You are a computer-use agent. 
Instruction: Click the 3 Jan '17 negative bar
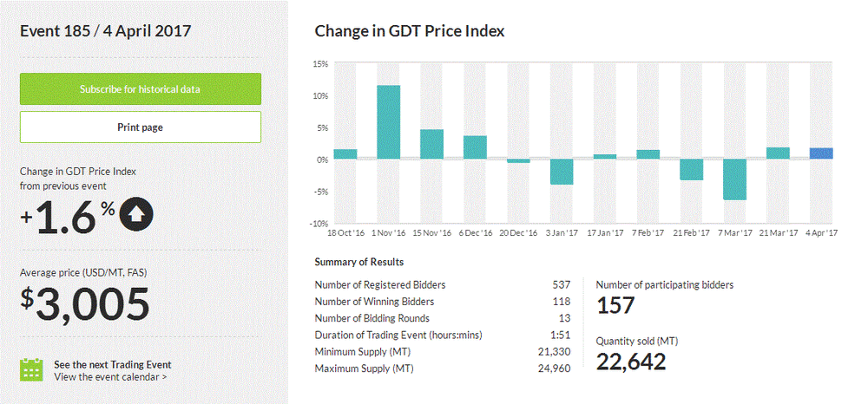562,172
